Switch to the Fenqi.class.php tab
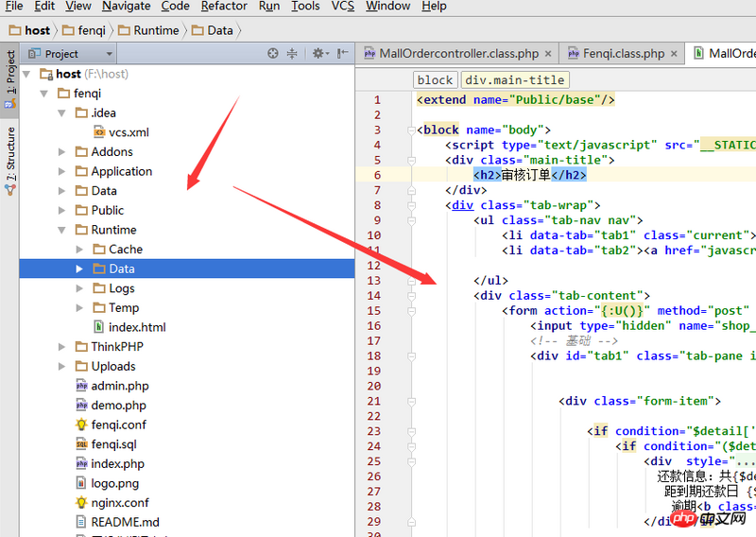 pos(622,54)
